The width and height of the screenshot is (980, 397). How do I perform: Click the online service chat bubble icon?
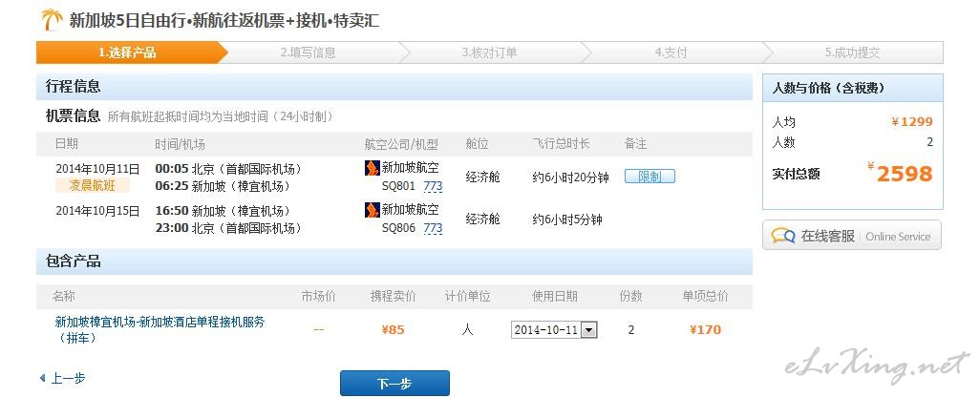pyautogui.click(x=783, y=236)
